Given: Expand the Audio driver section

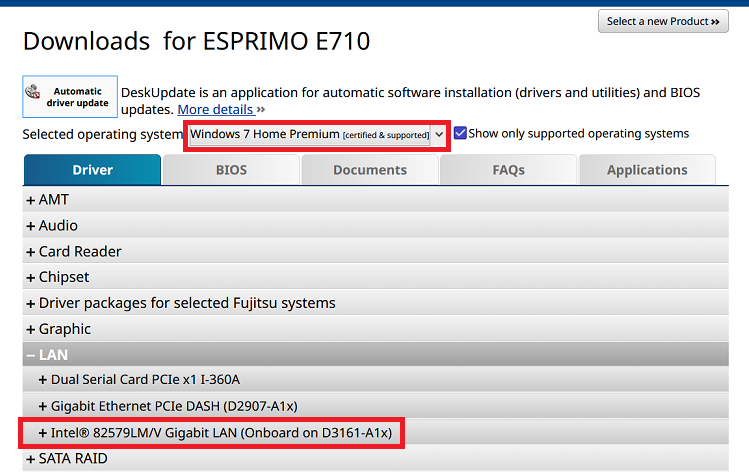Looking at the screenshot, I should 375,225.
